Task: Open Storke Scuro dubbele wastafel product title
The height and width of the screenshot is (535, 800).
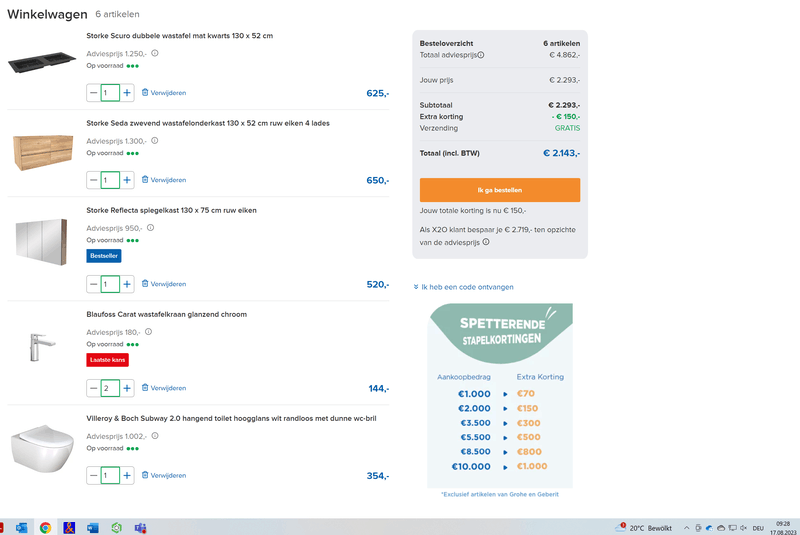Action: tap(180, 36)
